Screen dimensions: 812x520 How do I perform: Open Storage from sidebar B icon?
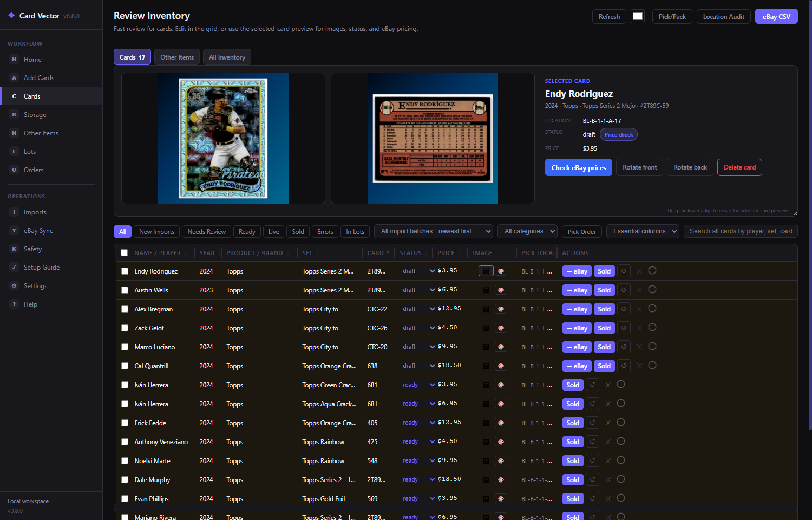tap(14, 115)
